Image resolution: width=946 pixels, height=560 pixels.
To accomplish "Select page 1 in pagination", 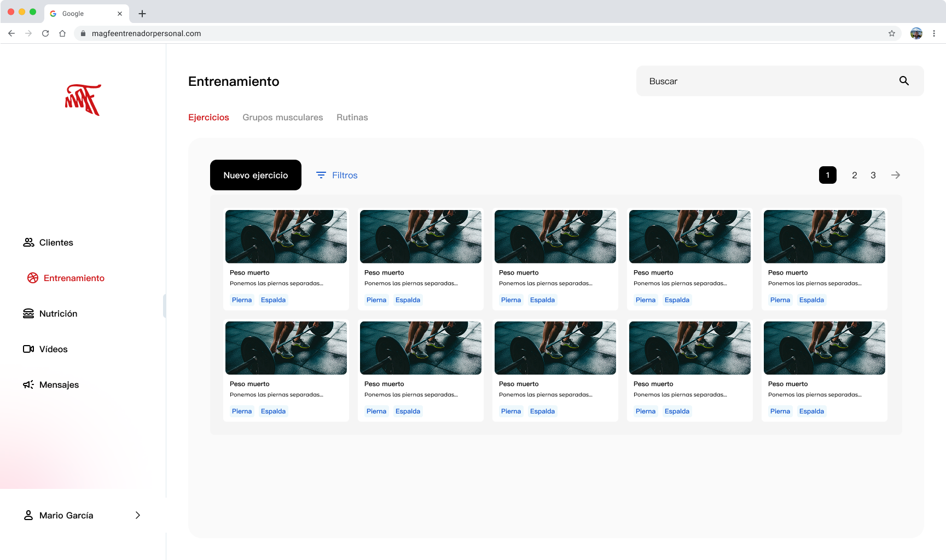I will coord(828,175).
